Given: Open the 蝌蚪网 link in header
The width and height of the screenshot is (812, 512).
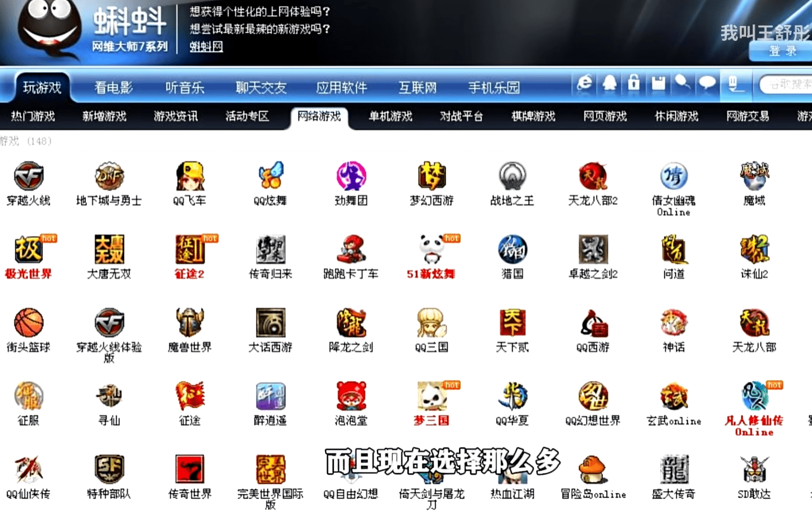Looking at the screenshot, I should pyautogui.click(x=206, y=46).
